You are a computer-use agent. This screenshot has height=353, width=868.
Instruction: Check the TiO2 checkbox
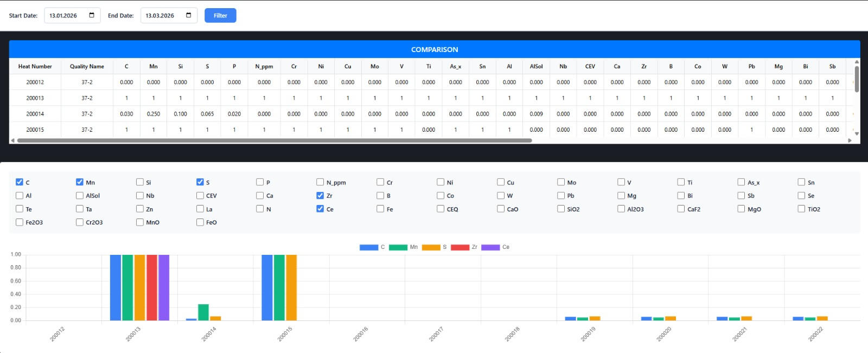(x=801, y=209)
